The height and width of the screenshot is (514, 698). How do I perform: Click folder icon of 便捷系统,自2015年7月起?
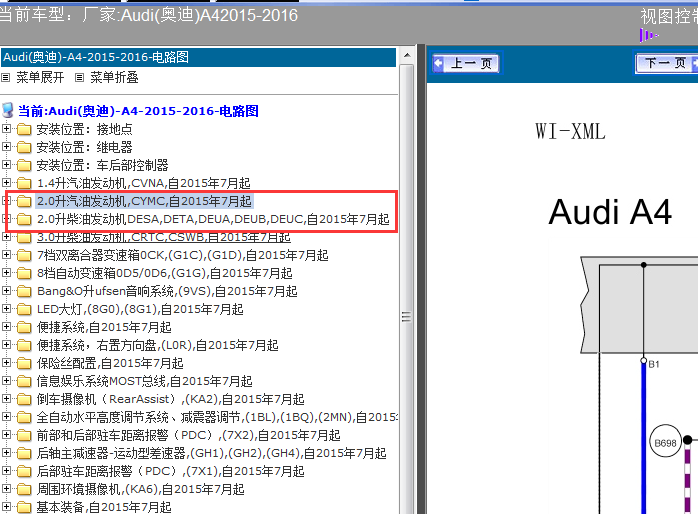point(24,328)
